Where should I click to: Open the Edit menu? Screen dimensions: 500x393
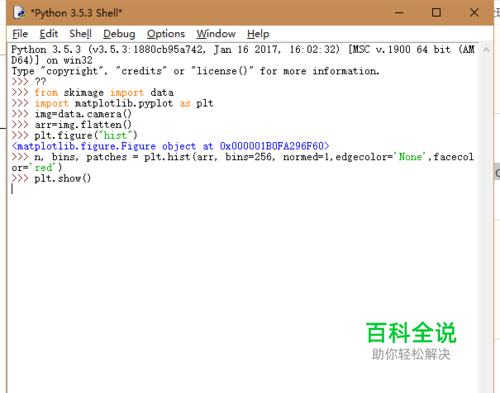tap(48, 34)
